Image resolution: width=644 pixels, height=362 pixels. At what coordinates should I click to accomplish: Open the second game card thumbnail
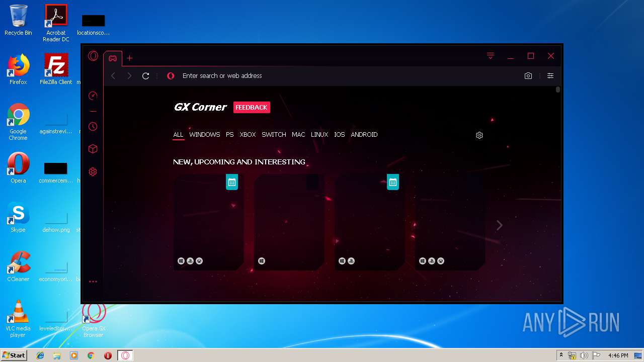(289, 222)
